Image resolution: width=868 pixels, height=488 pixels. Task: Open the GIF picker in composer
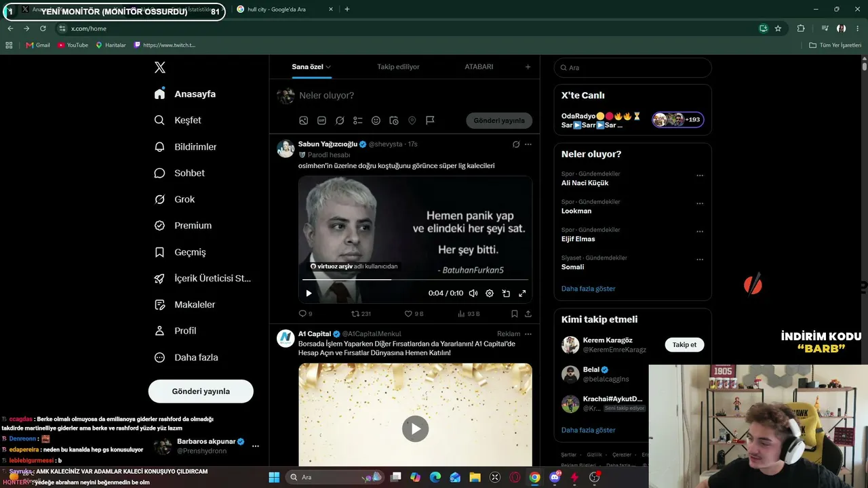click(x=321, y=121)
